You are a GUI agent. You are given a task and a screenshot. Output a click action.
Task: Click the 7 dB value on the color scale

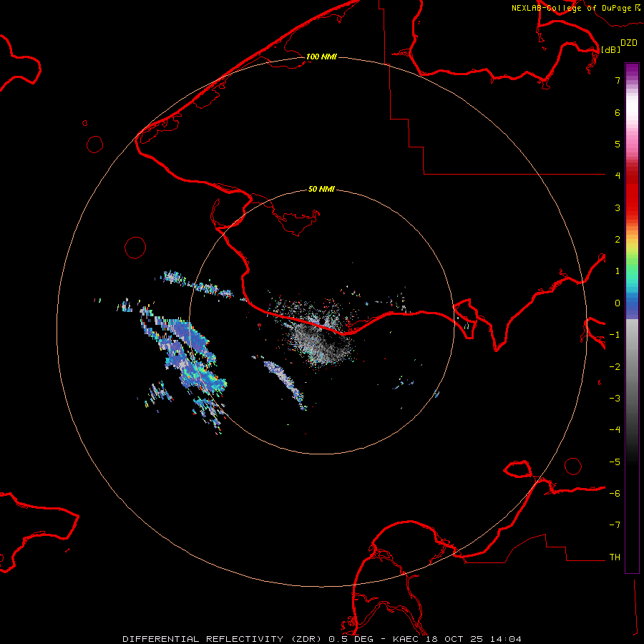point(618,80)
